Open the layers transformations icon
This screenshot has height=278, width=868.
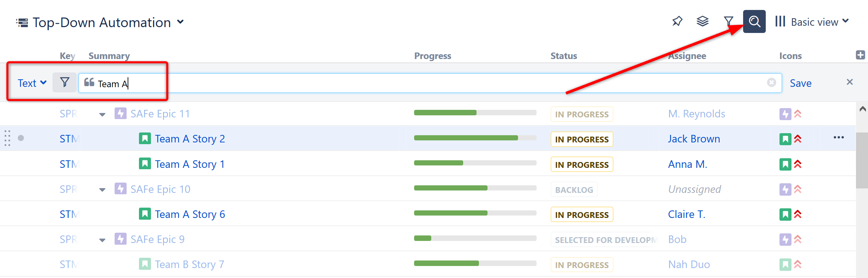click(x=702, y=21)
